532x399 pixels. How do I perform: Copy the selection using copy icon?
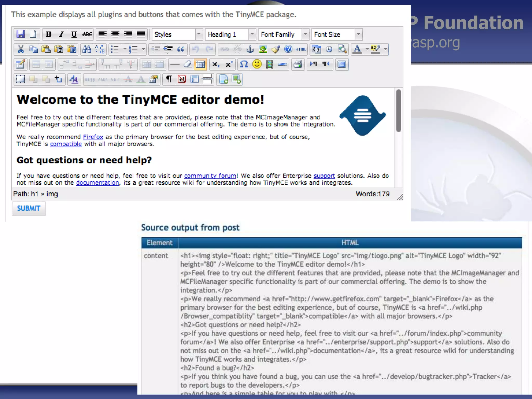click(33, 49)
